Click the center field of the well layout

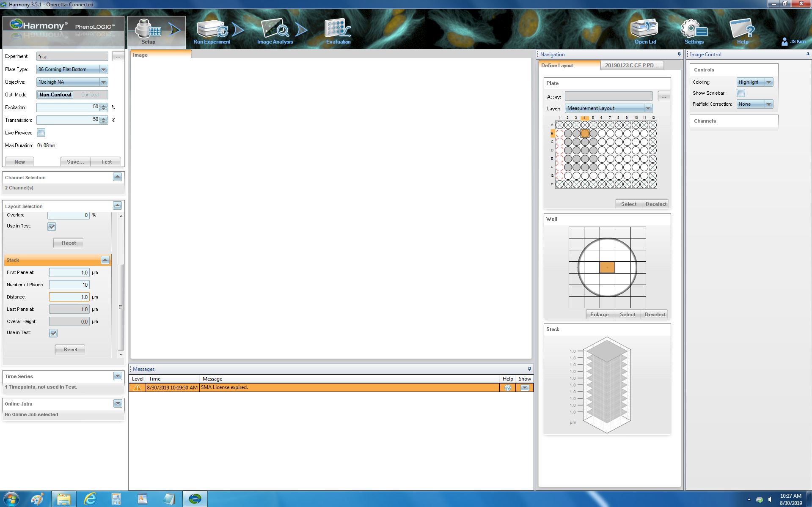pos(607,267)
